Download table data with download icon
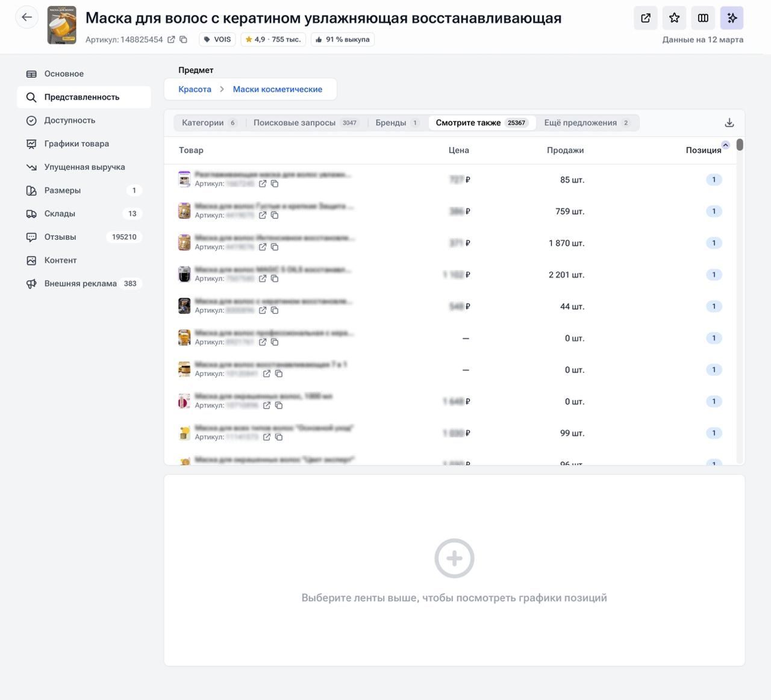The width and height of the screenshot is (771, 700). [729, 123]
